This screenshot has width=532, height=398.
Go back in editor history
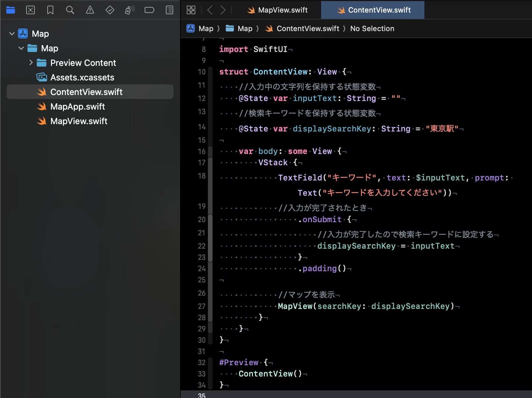[x=210, y=10]
